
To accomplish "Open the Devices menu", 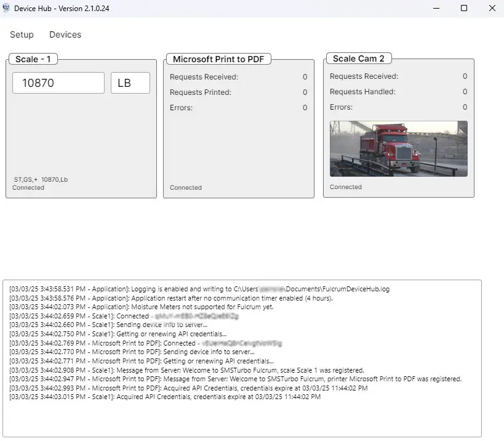I will pyautogui.click(x=65, y=34).
